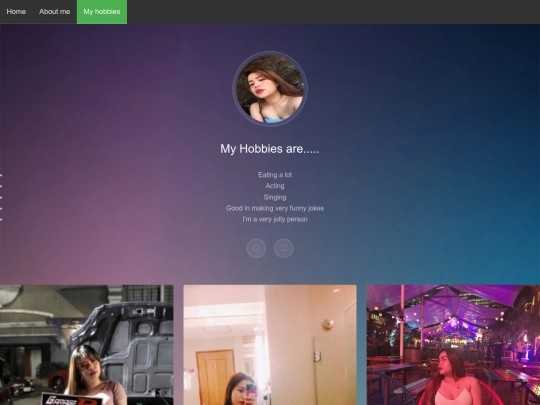Screen dimensions: 540x405
Task: Open the mirror selfie photo
Action: pos(270,345)
